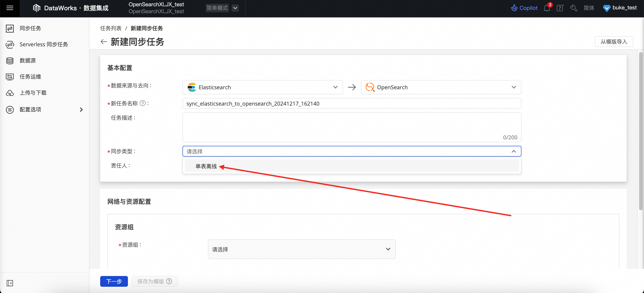This screenshot has height=293, width=644.
Task: Click the help icon on 保存为模版
Action: pos(169,281)
